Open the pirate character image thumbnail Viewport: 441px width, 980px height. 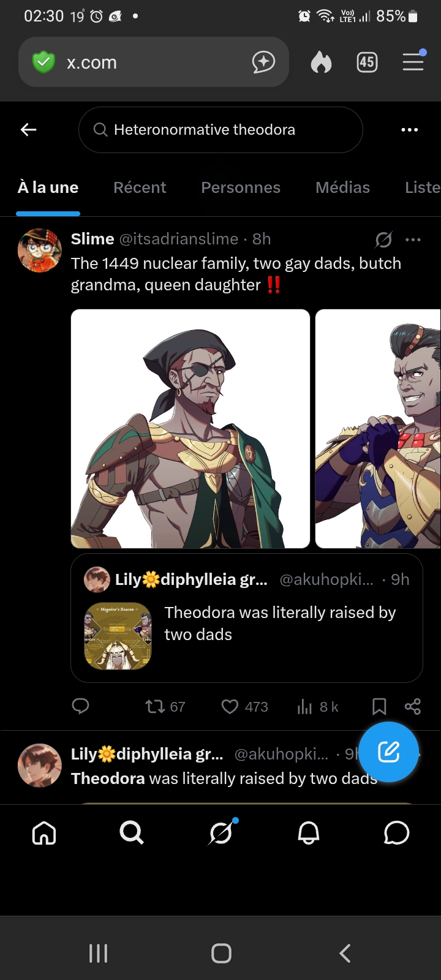[x=190, y=429]
